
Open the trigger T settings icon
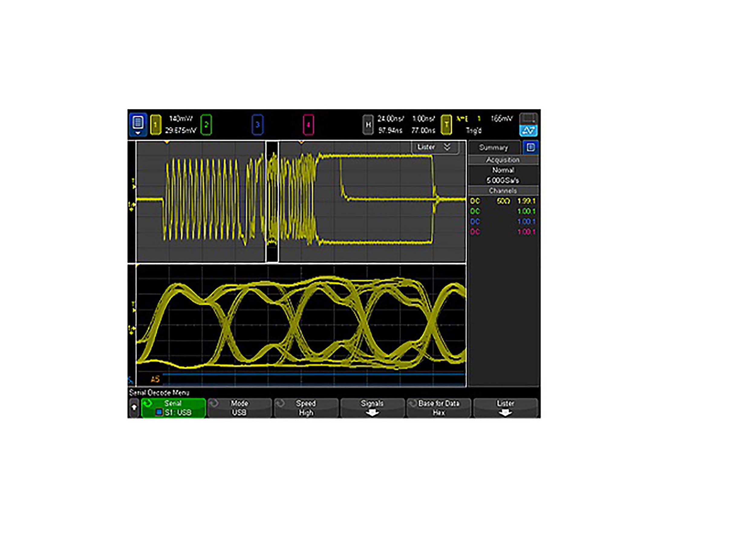click(446, 125)
